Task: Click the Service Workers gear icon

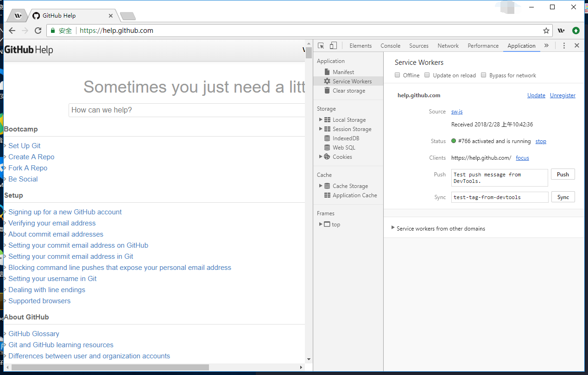Action: (x=327, y=81)
